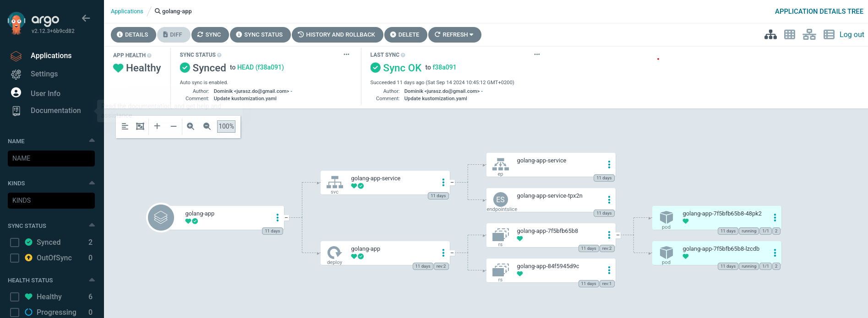Collapse the NAME filter section
Image resolution: width=868 pixels, height=318 pixels.
(x=92, y=140)
